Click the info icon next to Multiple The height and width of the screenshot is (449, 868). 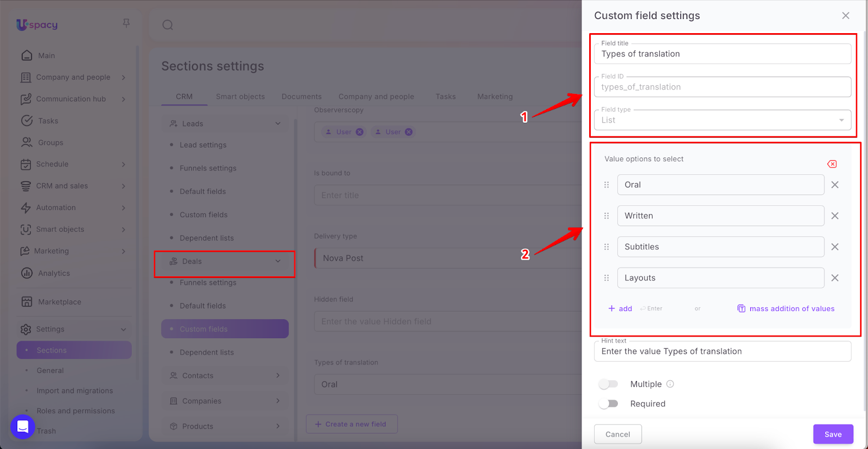[x=670, y=384]
